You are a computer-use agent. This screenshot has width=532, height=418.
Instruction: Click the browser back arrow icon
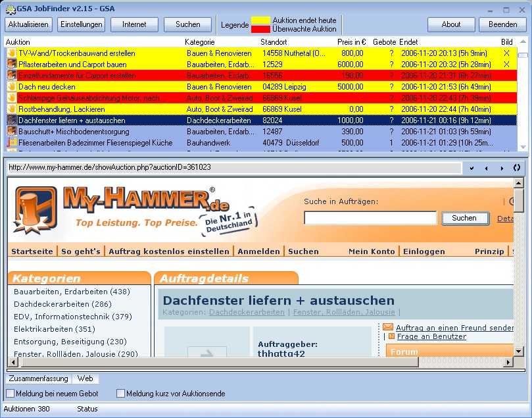pos(486,168)
